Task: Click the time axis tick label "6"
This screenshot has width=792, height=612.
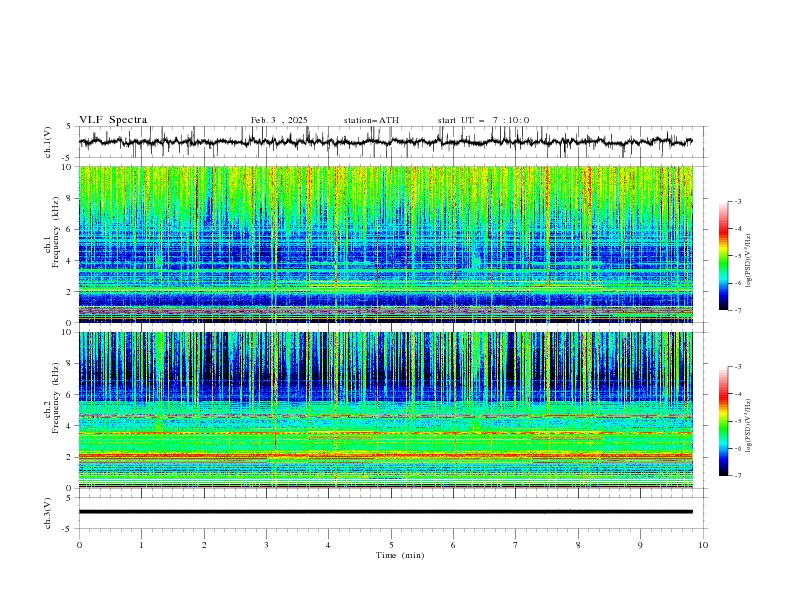Action: [453, 545]
